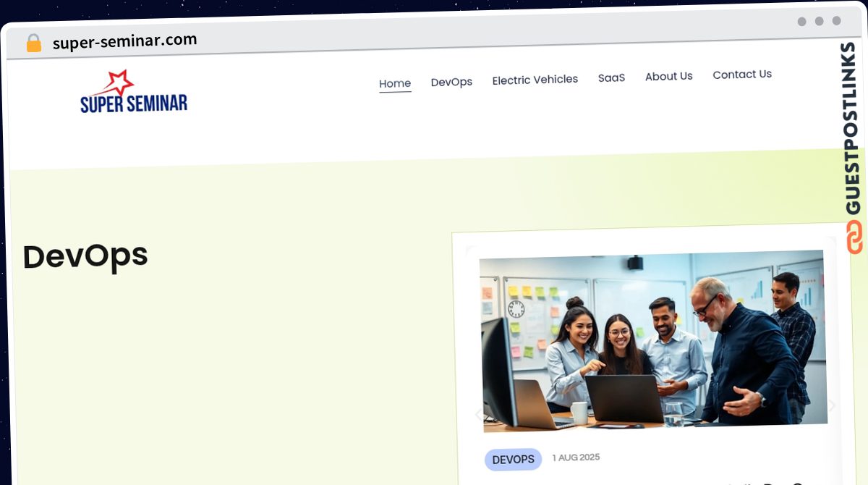Open the Electric Vehicles page
Viewport: 868px width, 485px height.
535,79
